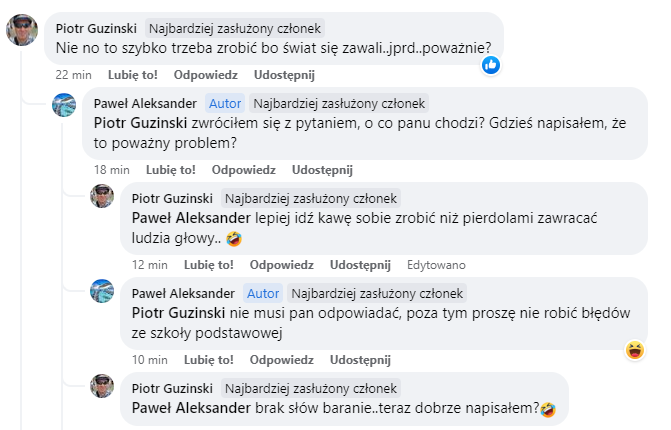
Task: Share the 12 min reply with Udostępnij
Action: tap(360, 264)
